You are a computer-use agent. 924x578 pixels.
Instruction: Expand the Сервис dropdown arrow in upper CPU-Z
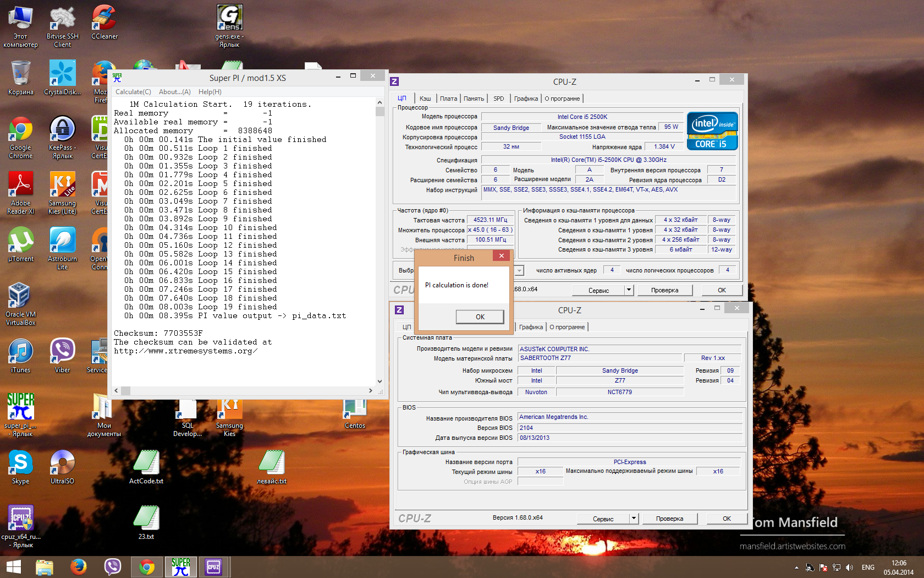click(x=629, y=290)
